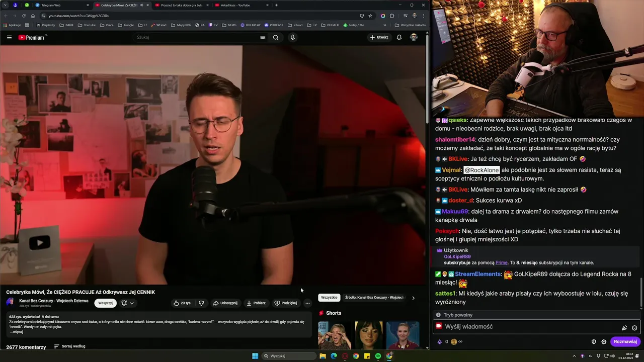
Task: Open Twitch chat celebration effects icon
Action: pos(624,327)
